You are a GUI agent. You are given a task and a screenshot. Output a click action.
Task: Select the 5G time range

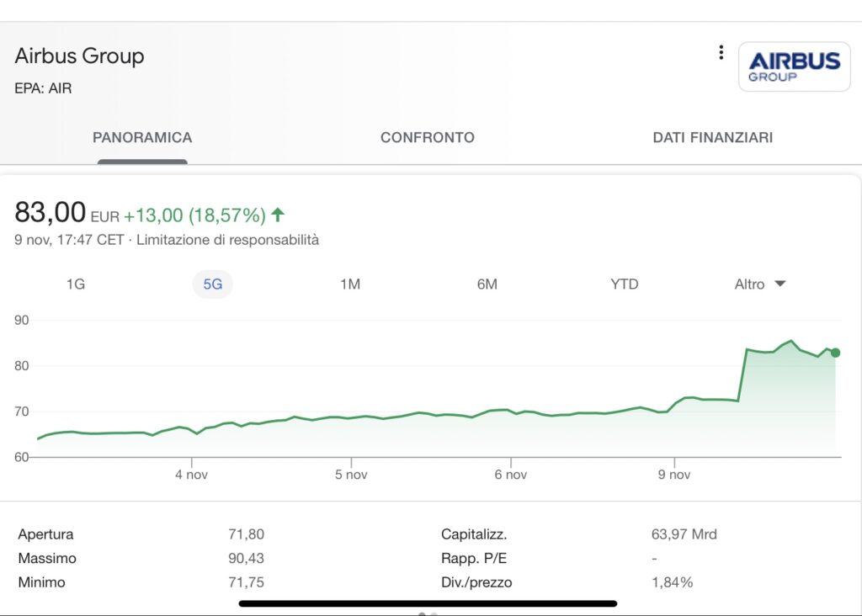(x=213, y=284)
